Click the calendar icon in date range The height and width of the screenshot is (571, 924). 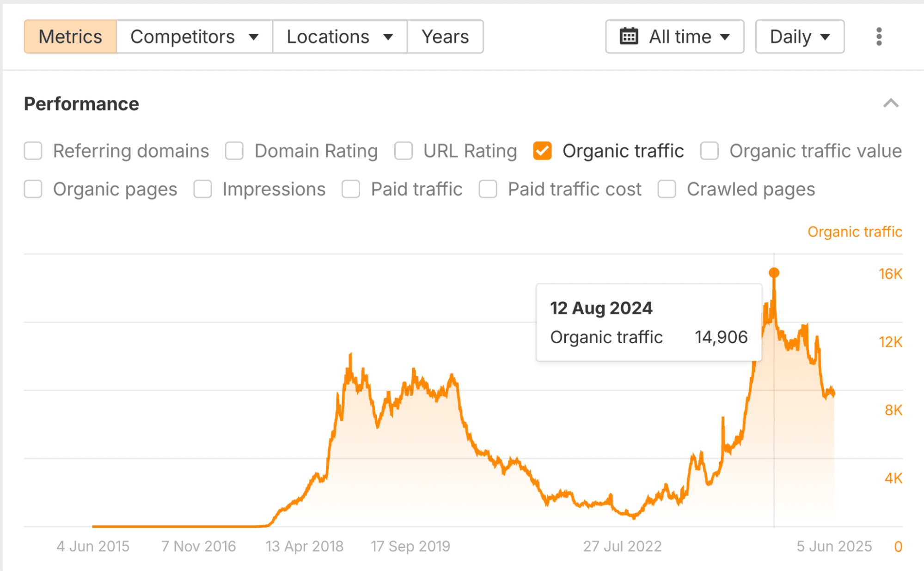pyautogui.click(x=629, y=36)
